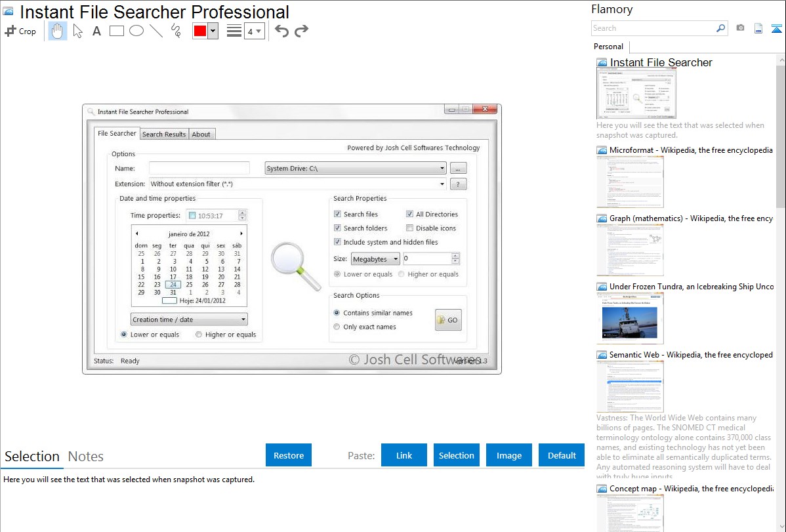
Task: Click the Paste Image button
Action: point(508,455)
